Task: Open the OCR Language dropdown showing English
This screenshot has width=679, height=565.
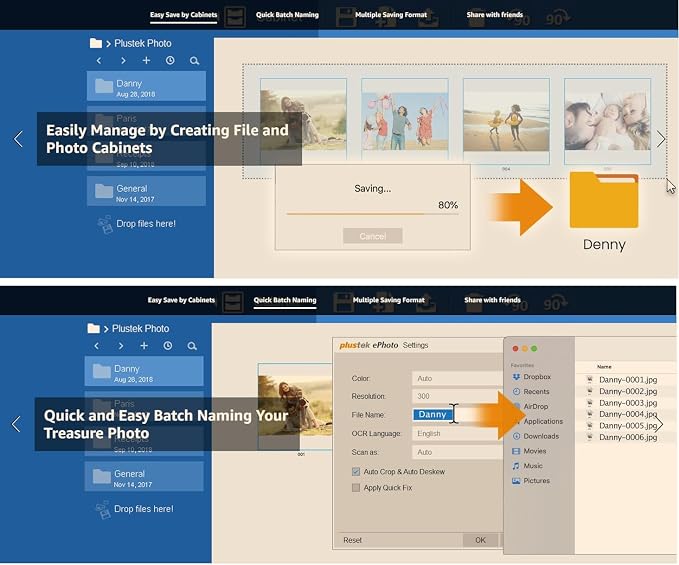Action: 457,434
